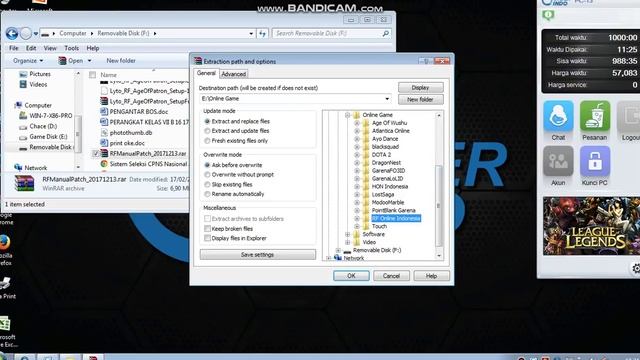The width and height of the screenshot is (640, 360).
Task: Click the Age Of Wushu folder icon
Action: point(366,123)
